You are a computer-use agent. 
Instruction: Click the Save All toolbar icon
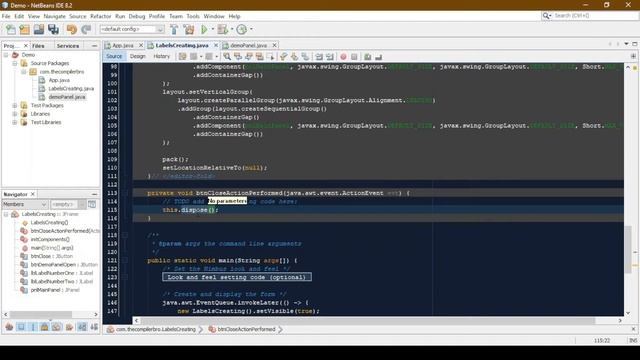[53, 29]
